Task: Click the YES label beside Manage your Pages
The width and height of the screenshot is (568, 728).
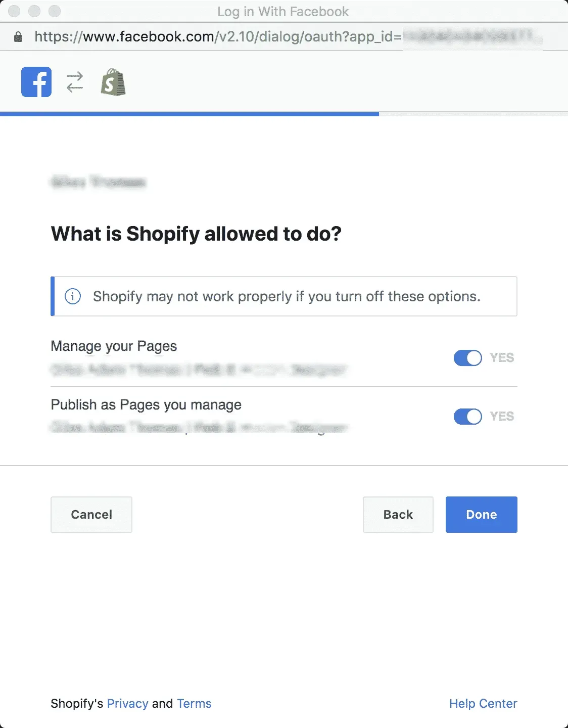Action: click(x=502, y=357)
